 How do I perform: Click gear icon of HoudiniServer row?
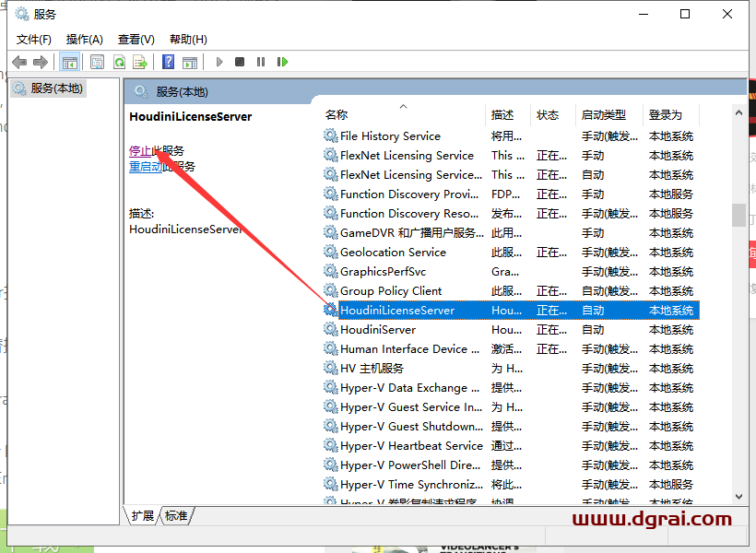pyautogui.click(x=330, y=329)
